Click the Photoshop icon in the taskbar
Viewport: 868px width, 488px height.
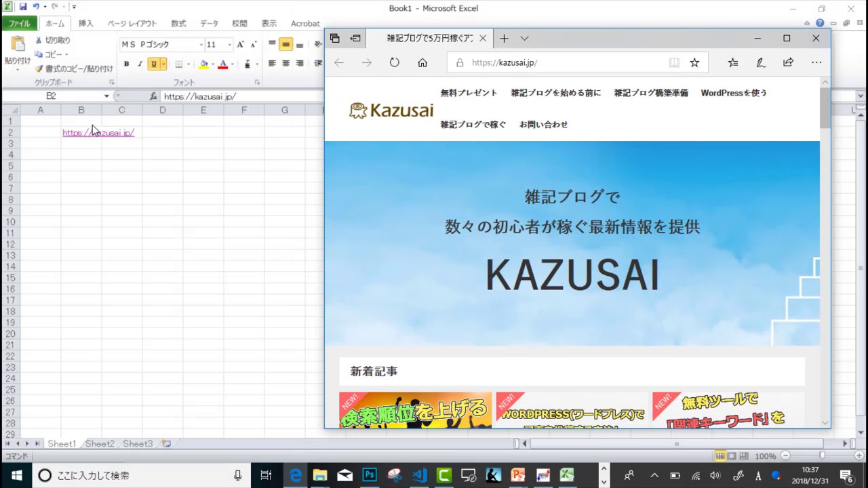click(370, 475)
